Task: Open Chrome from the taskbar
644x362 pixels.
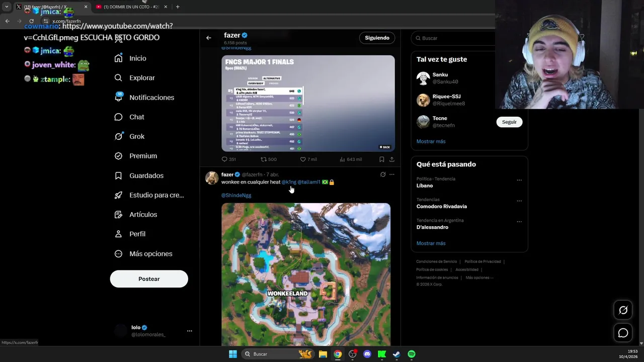Action: click(x=338, y=354)
